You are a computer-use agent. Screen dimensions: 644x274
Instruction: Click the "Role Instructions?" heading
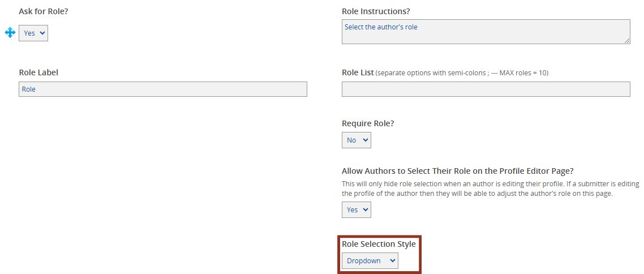pos(376,11)
